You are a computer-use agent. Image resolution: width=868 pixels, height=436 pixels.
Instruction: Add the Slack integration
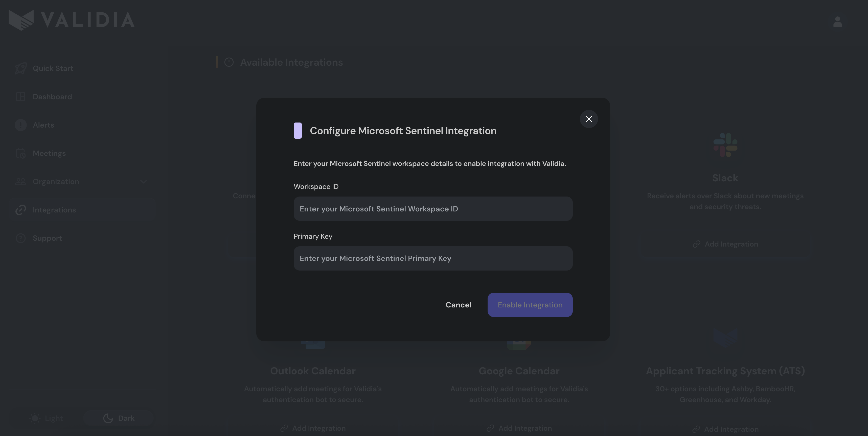(725, 244)
